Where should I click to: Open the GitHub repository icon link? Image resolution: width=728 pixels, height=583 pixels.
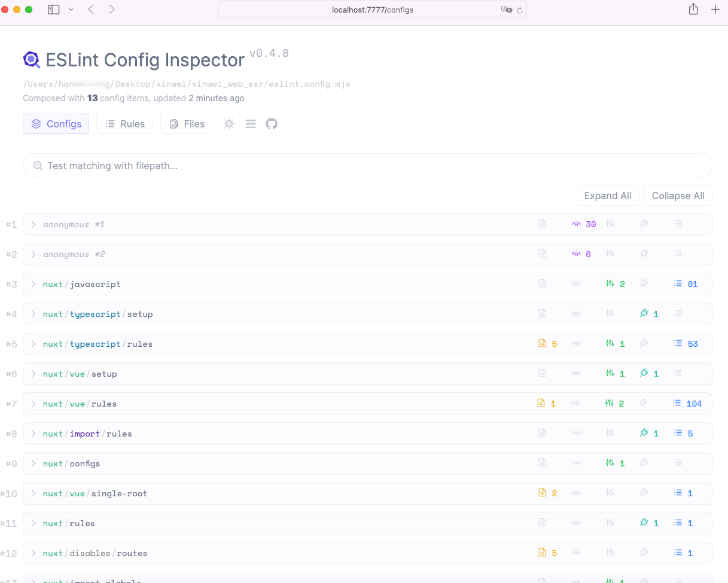tap(272, 124)
